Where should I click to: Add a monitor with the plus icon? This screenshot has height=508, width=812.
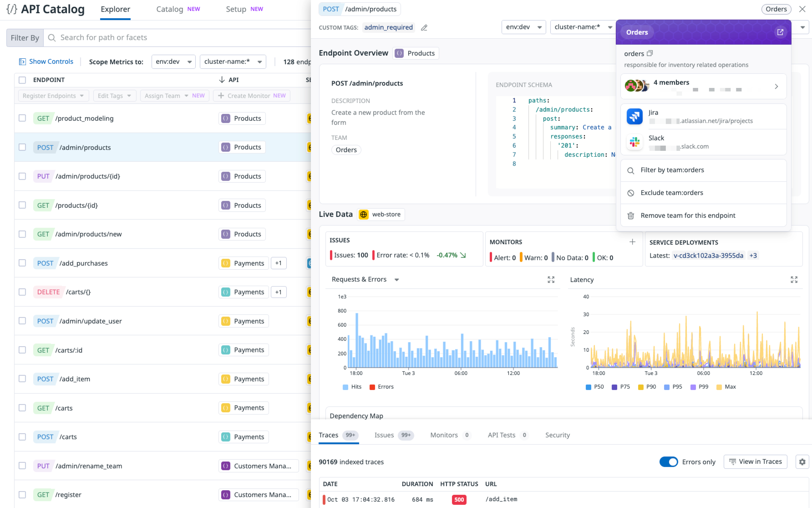pos(632,242)
